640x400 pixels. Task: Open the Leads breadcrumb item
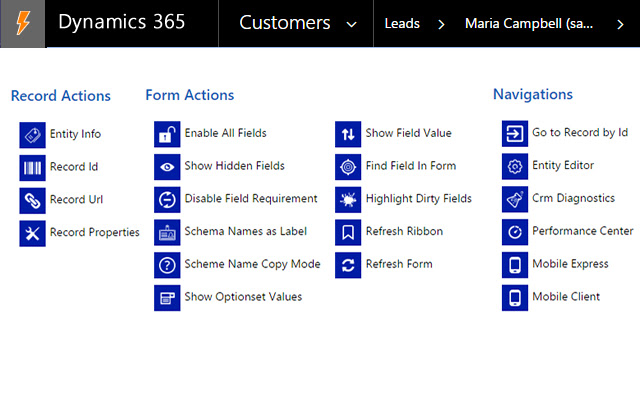click(x=402, y=23)
